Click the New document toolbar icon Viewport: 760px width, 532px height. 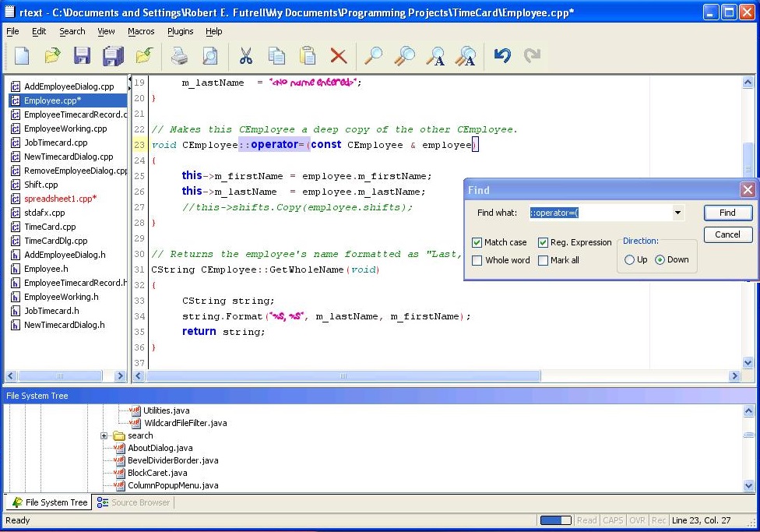coord(22,56)
